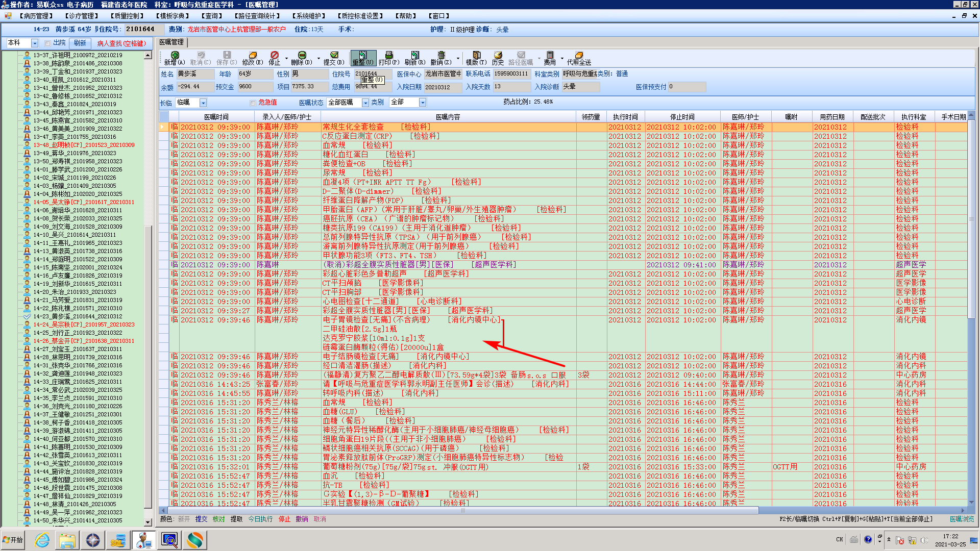Open the 模版(T) template icon
This screenshot has height=551, width=980.
476,55
